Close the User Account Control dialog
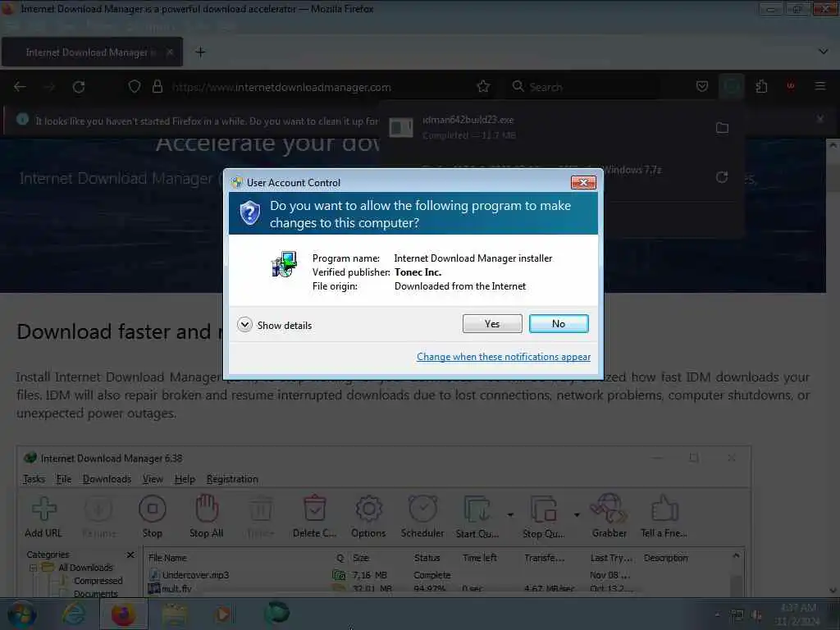 (583, 183)
